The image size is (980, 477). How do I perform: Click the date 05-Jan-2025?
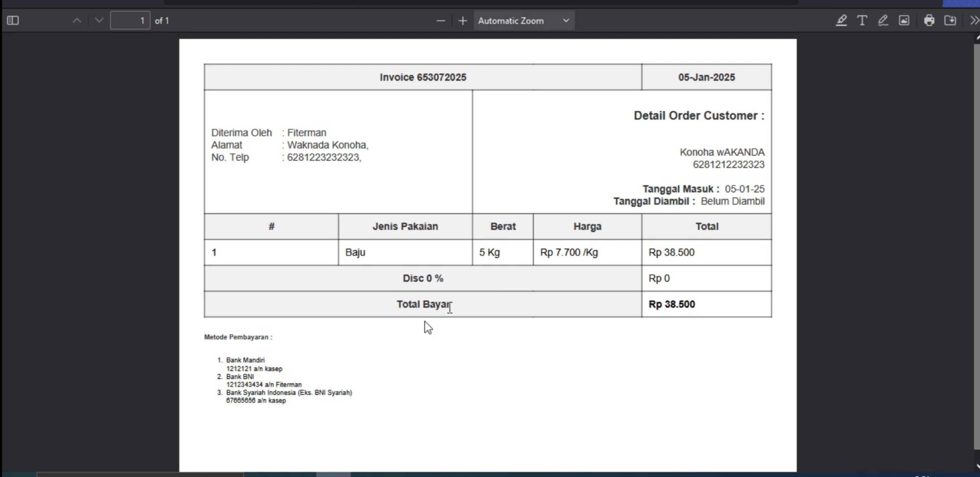click(x=706, y=77)
